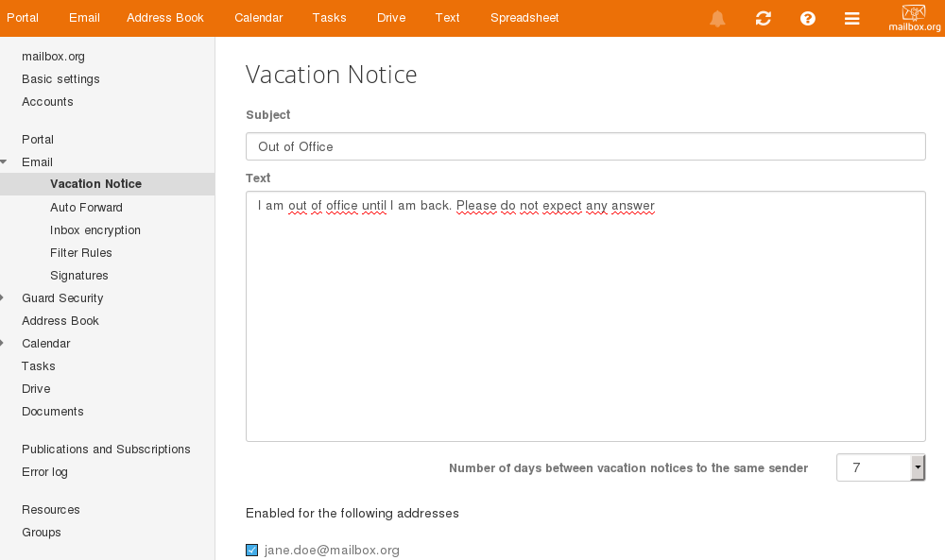Screen dimensions: 945x560
Task: Click the Subject field with Out of Office
Action: 585,146
